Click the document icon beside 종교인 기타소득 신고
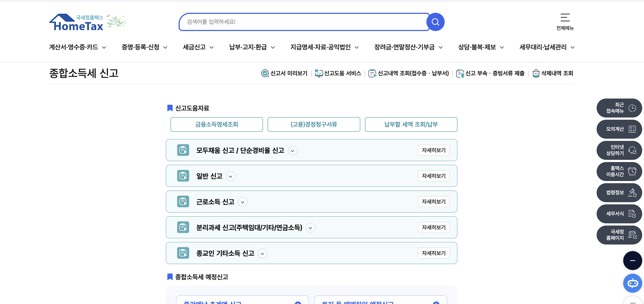 click(183, 253)
